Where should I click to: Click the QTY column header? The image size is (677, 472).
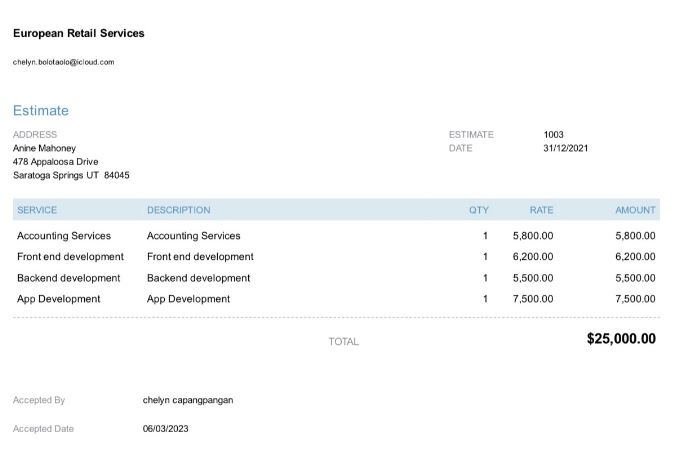click(x=479, y=210)
